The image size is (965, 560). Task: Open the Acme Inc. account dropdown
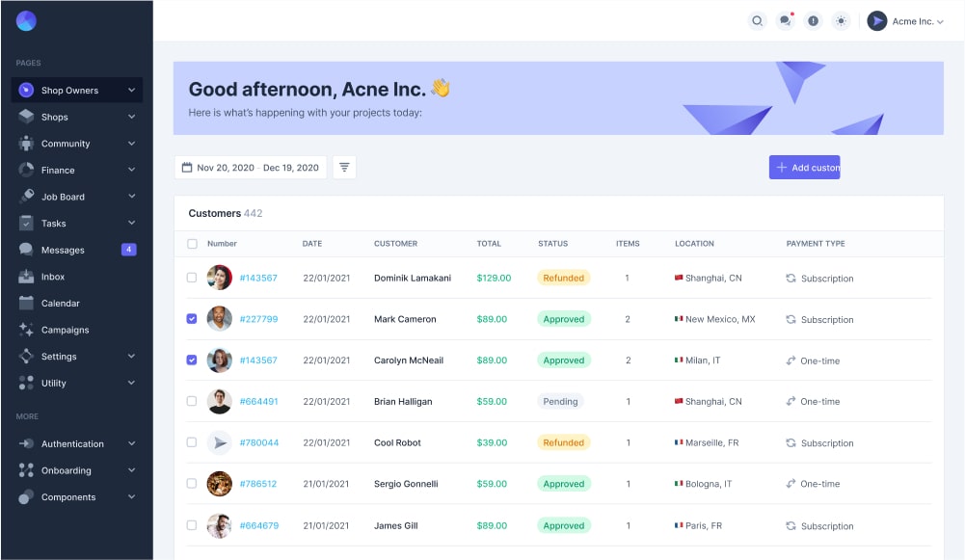point(905,21)
